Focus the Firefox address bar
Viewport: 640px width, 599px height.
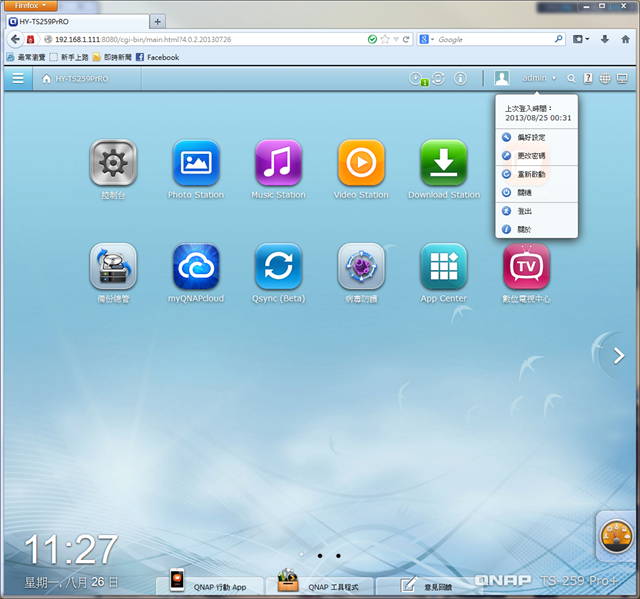pyautogui.click(x=210, y=39)
